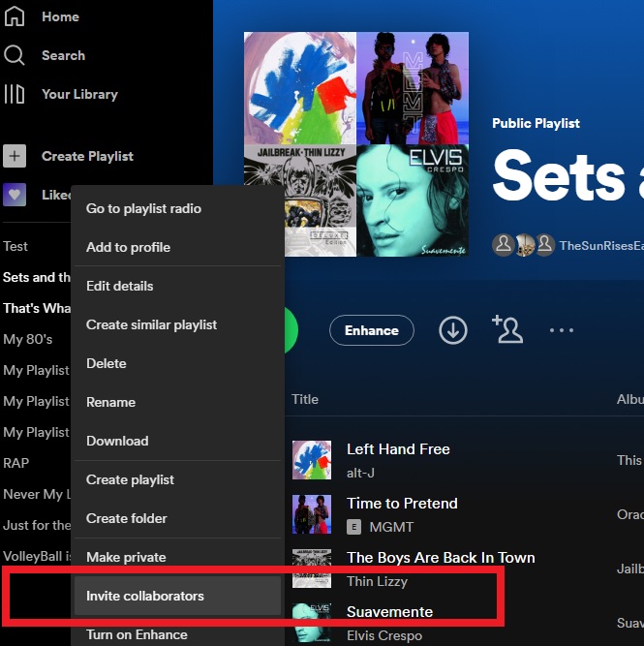Open Never My L... playlist in sidebar
Image resolution: width=644 pixels, height=646 pixels.
pyautogui.click(x=37, y=494)
